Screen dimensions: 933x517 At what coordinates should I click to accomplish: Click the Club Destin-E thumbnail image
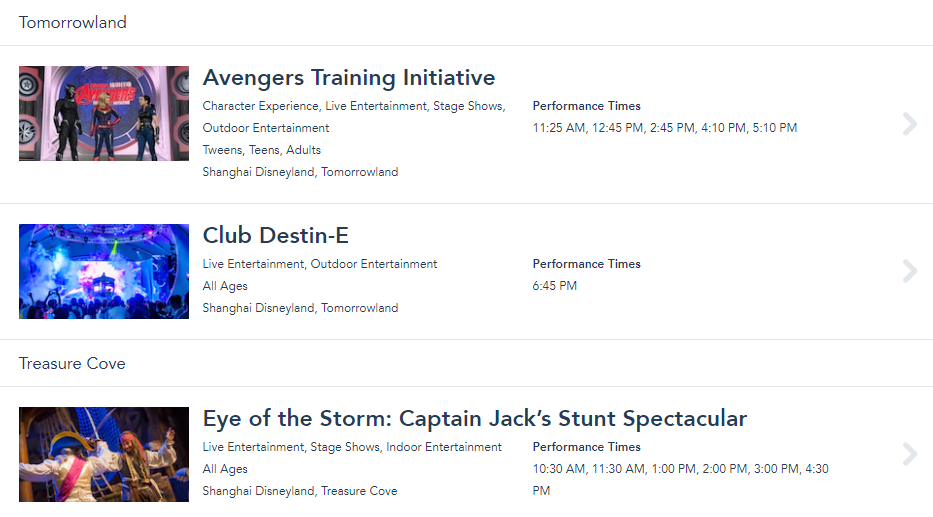(x=104, y=271)
